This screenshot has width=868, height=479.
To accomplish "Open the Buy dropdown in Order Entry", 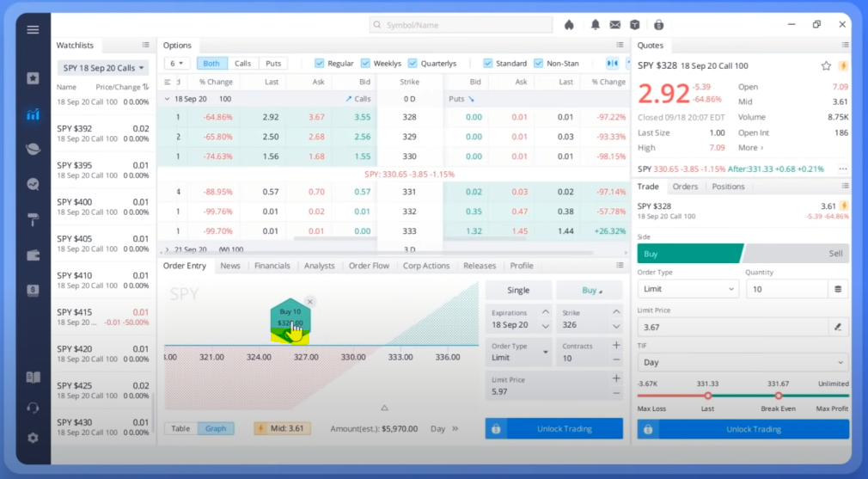I will click(x=589, y=290).
